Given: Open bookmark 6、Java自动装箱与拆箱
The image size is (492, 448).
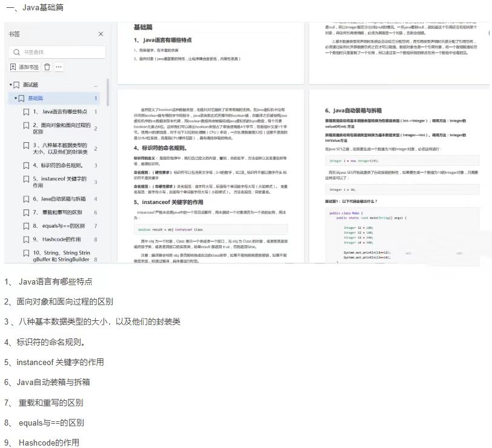Looking at the screenshot, I should [59, 199].
